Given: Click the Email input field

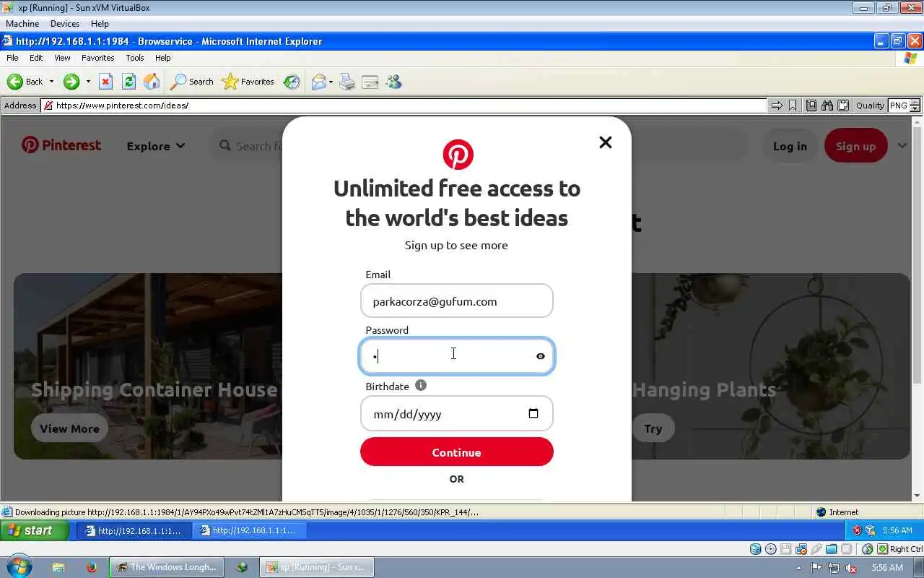Looking at the screenshot, I should (457, 301).
